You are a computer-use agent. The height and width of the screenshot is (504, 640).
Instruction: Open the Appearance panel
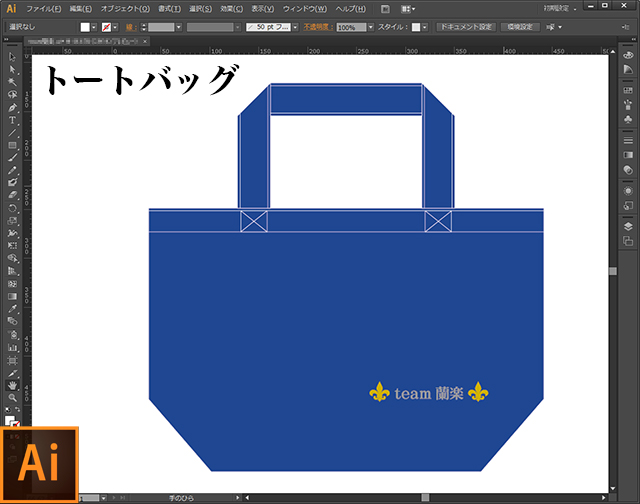[628, 191]
